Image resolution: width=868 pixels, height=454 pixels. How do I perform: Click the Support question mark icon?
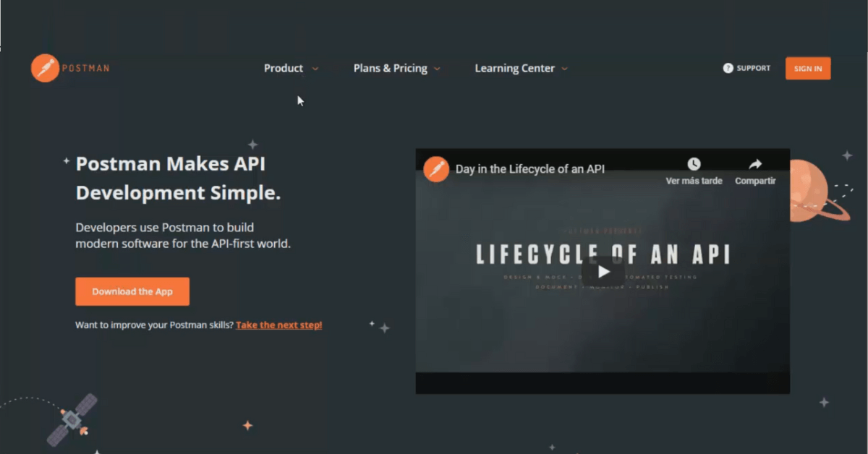728,68
